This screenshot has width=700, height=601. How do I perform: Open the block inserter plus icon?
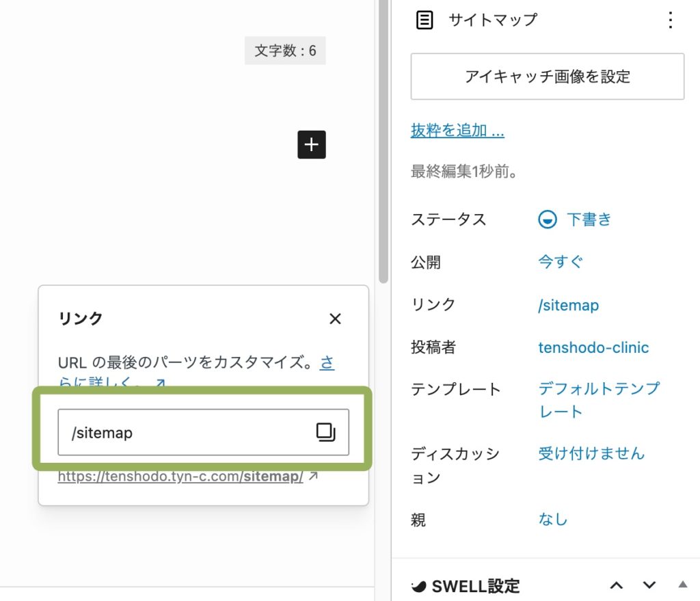[312, 144]
